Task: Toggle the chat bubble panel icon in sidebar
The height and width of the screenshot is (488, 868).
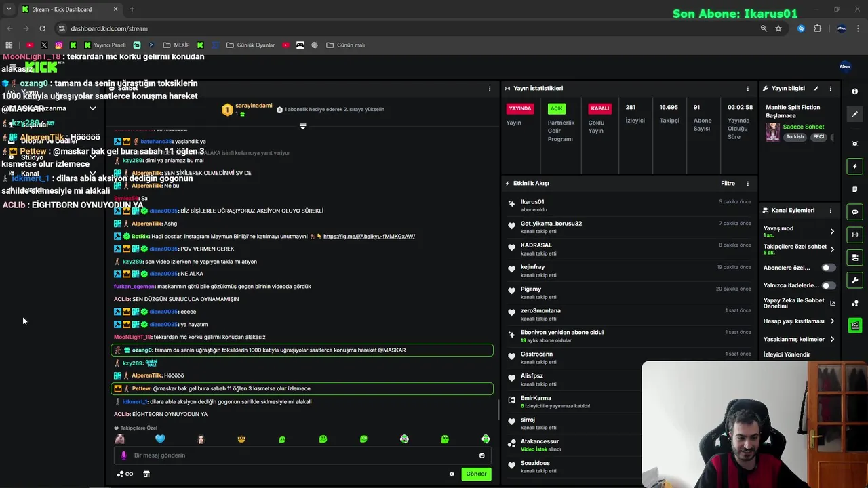Action: 854,212
